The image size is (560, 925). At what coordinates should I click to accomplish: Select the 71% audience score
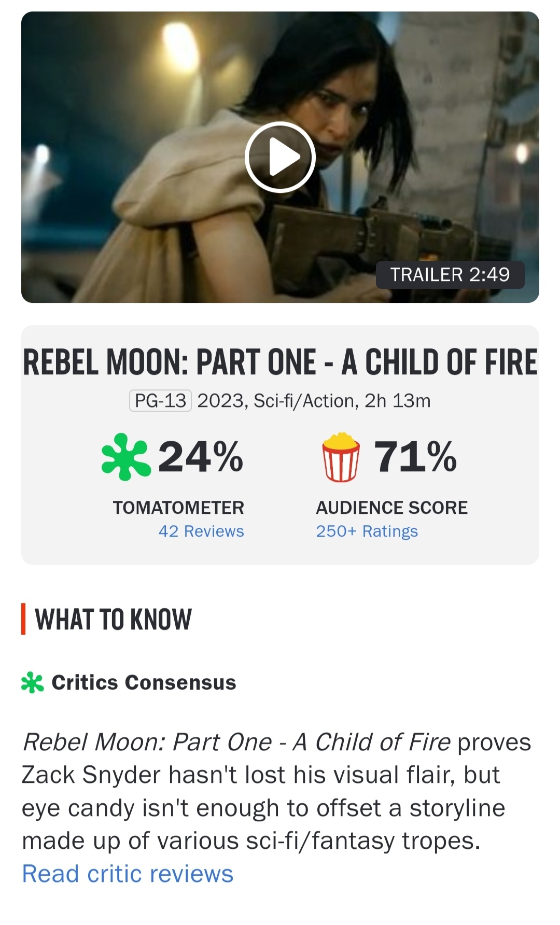click(x=415, y=457)
